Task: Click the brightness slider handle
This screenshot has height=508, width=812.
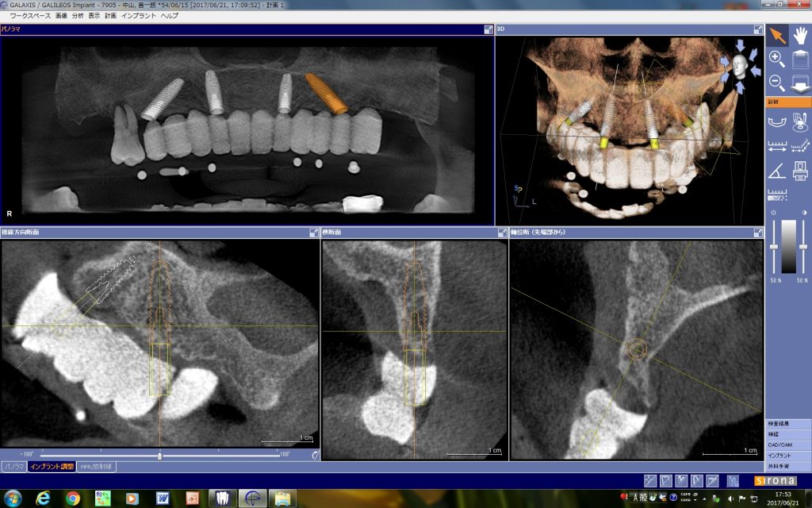Action: (774, 247)
